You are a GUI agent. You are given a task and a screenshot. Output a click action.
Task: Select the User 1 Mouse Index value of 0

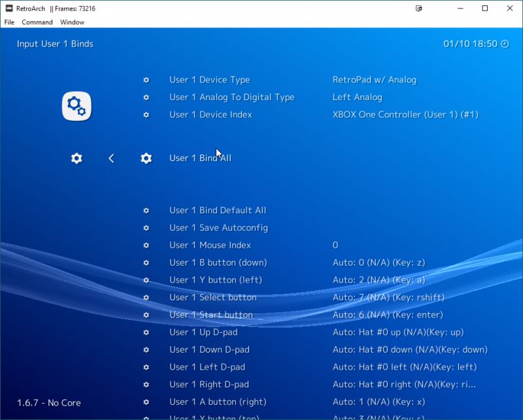pyautogui.click(x=335, y=245)
